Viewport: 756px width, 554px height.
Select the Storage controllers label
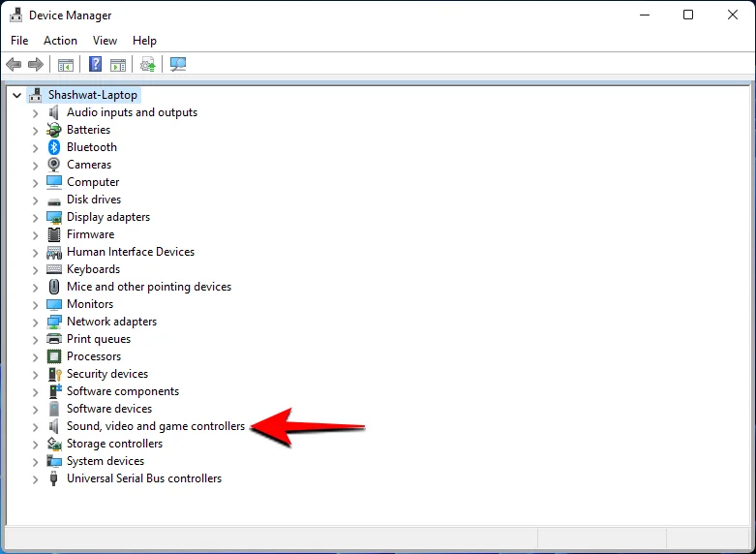[114, 444]
